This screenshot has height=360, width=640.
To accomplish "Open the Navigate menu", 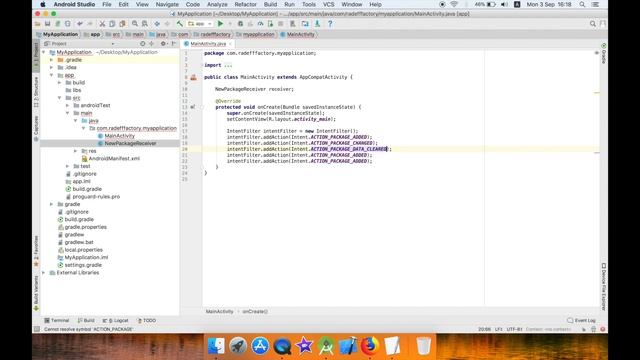I will (167, 4).
